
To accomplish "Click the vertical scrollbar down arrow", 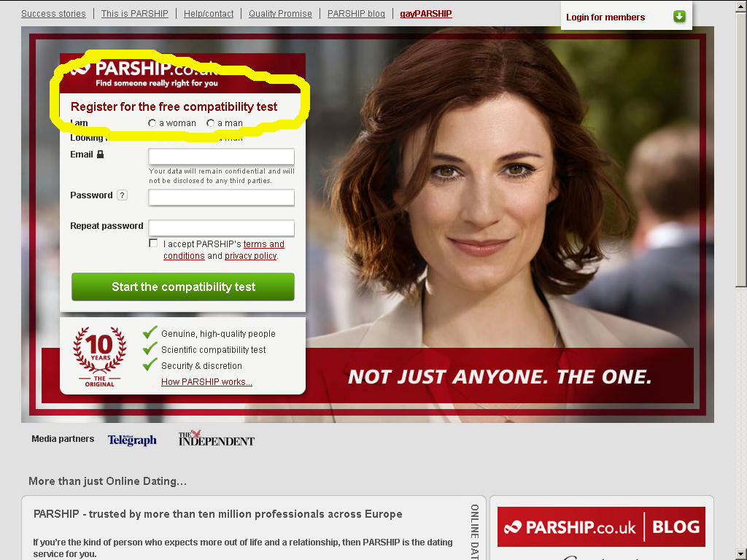I will (741, 553).
